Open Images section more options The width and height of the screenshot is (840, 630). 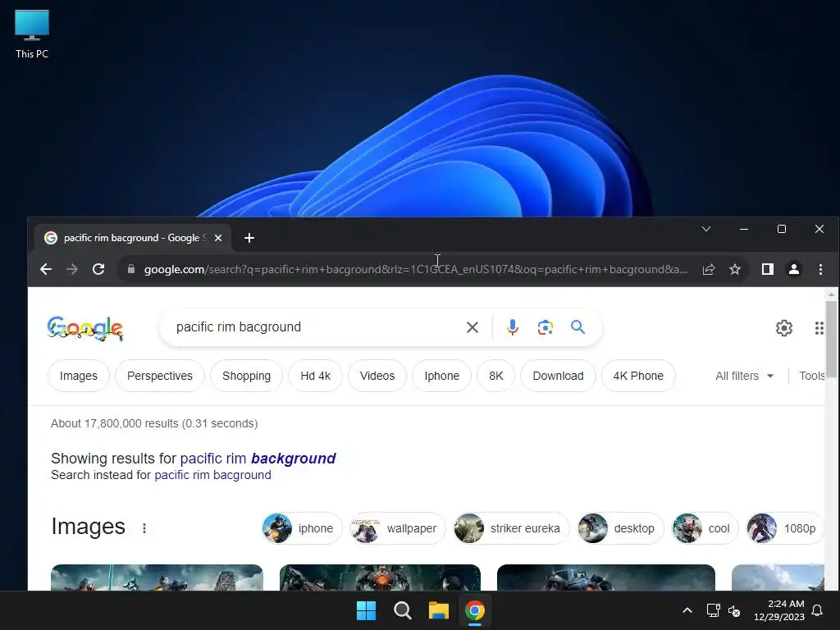coord(144,528)
